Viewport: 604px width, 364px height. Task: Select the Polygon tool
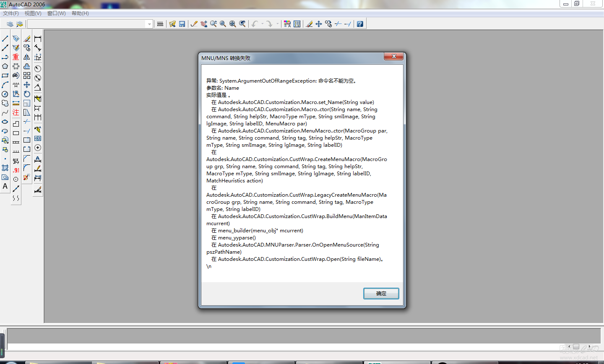pyautogui.click(x=5, y=66)
